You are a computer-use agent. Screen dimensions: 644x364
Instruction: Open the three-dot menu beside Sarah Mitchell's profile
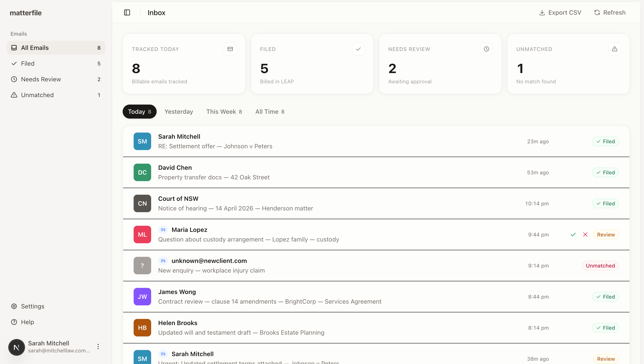[x=98, y=347]
